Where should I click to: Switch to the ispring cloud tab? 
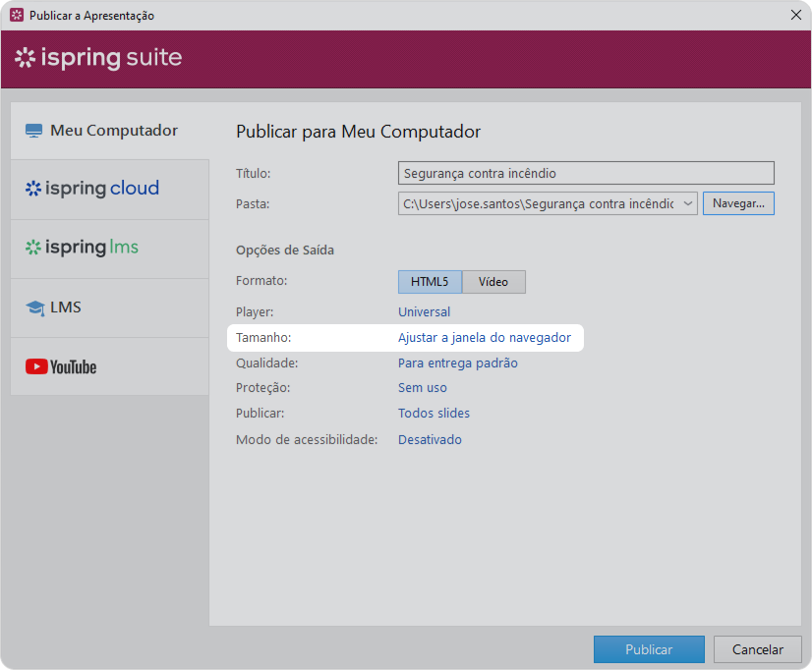(x=110, y=189)
